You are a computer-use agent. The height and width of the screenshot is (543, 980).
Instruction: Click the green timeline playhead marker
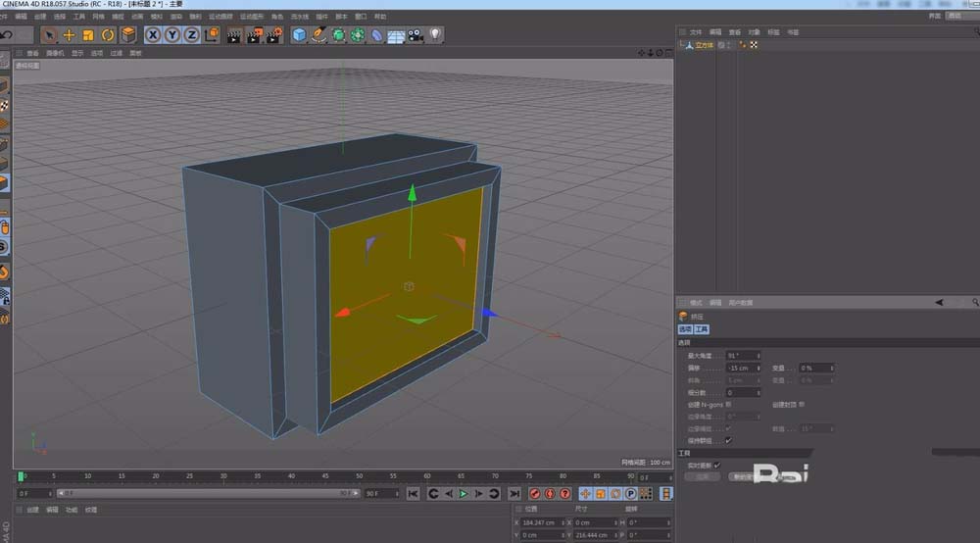pos(22,477)
